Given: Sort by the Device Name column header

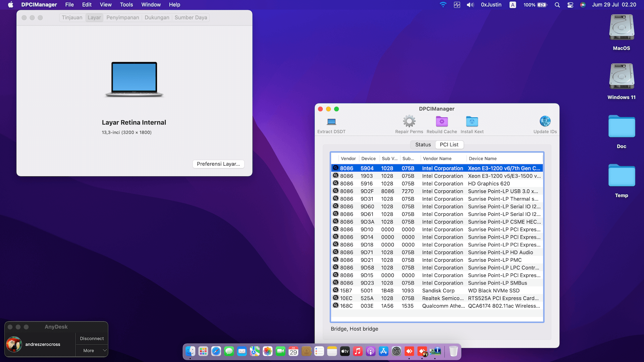Looking at the screenshot, I should (504, 159).
